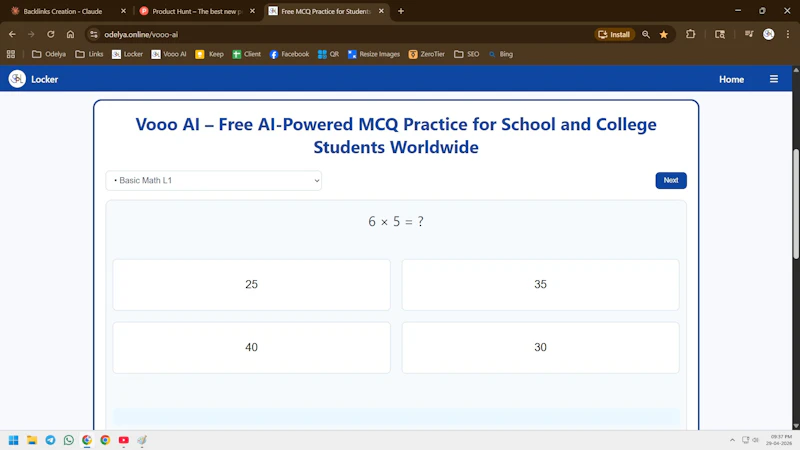Click the bookmark star icon
Viewport: 800px width, 450px height.
(664, 34)
